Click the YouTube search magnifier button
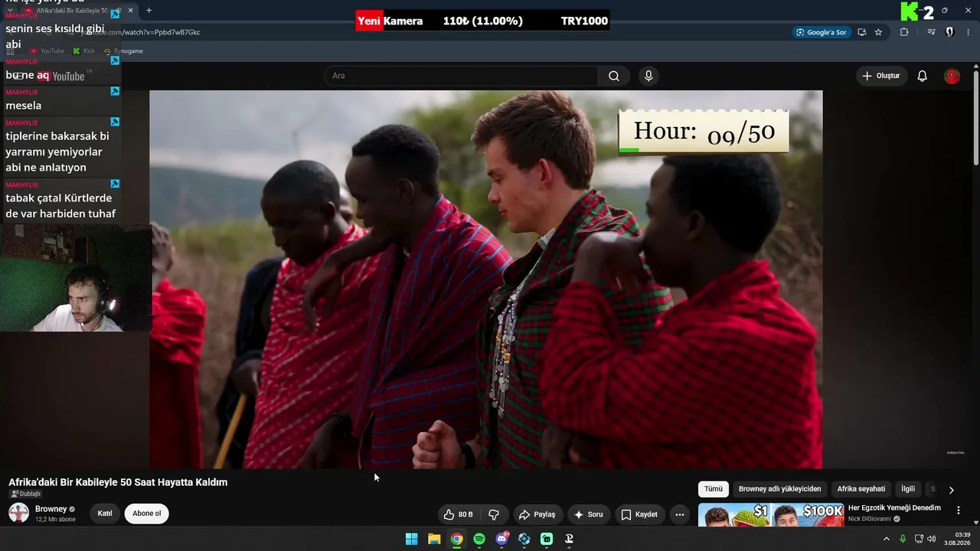This screenshot has width=980, height=551. 614,76
